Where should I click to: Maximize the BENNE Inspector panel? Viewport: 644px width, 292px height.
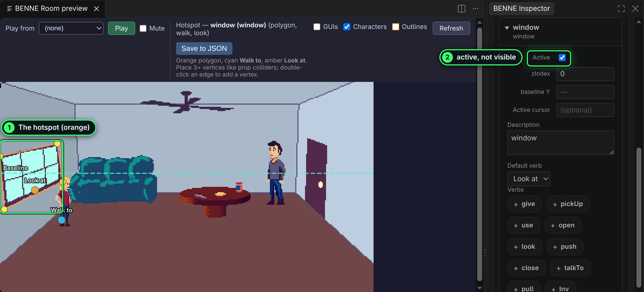621,9
